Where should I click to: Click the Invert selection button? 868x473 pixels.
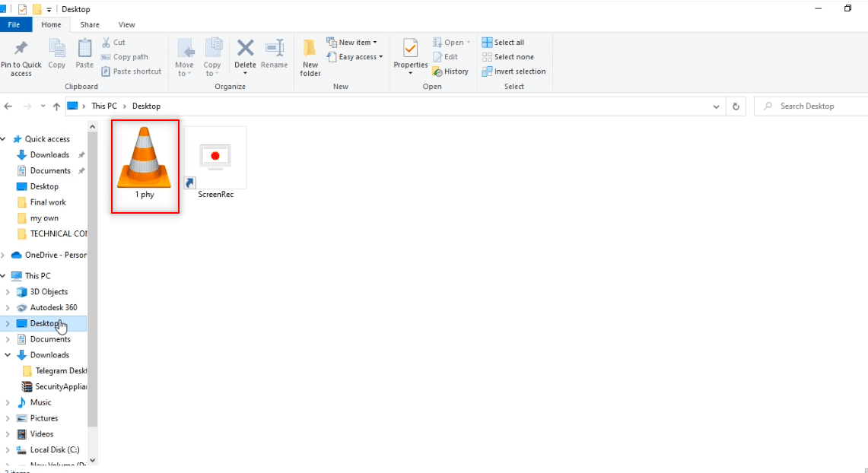[x=513, y=71]
